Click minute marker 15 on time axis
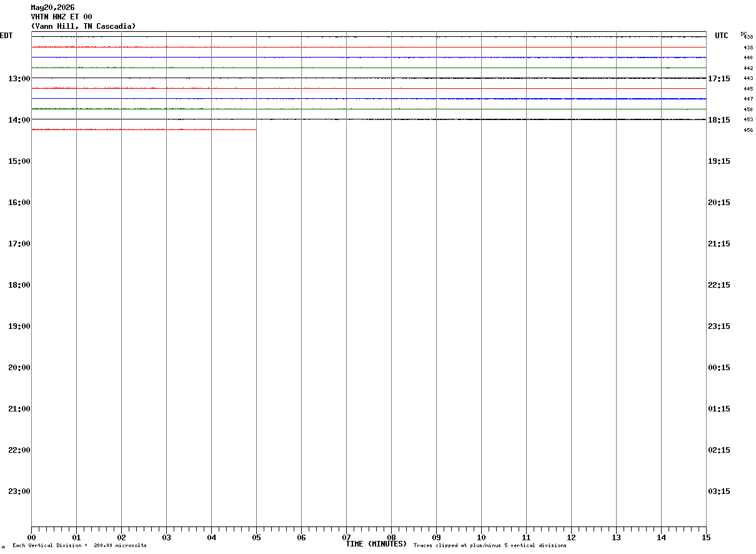This screenshot has height=554, width=756. pyautogui.click(x=706, y=537)
